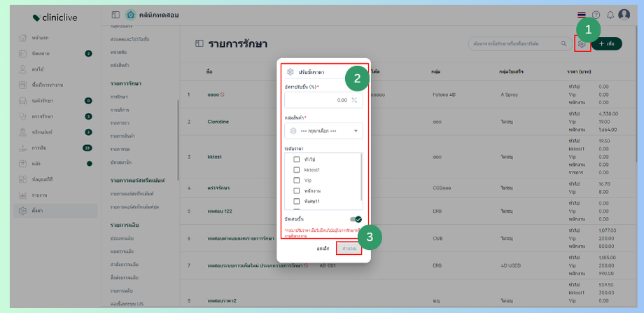This screenshot has height=313, width=644.
Task: Click the panel icon beside รายการรักษา heading
Action: coord(199,43)
